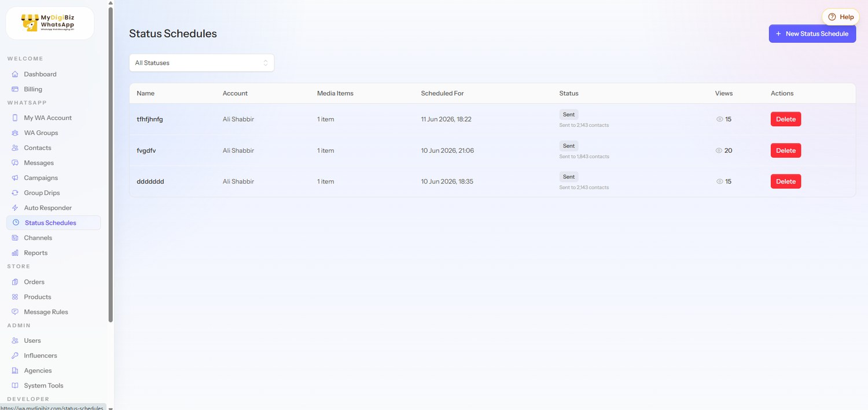Open Campaigns using the megaphone icon

coord(15,178)
